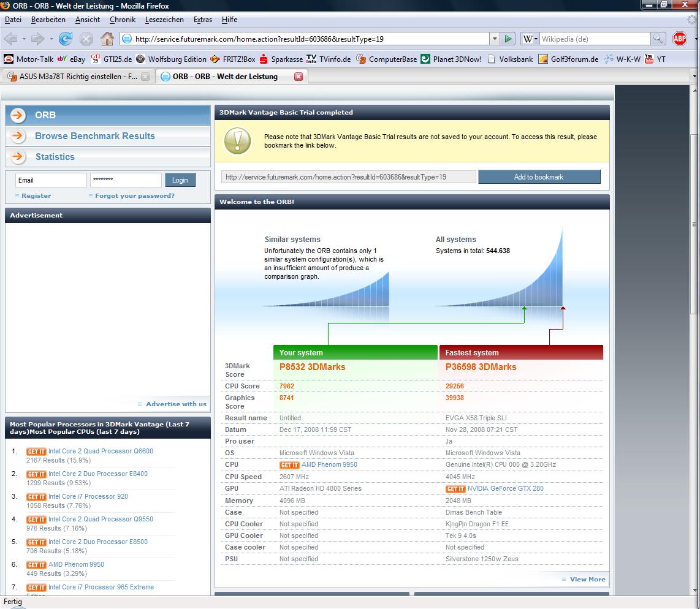Open the Datei menu
700x609 pixels.
coord(13,20)
